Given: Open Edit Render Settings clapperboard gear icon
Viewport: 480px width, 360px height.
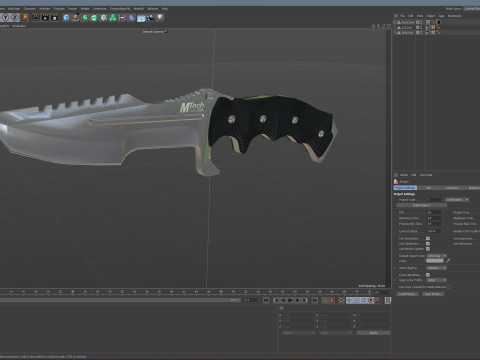Looking at the screenshot, I should [x=54, y=17].
